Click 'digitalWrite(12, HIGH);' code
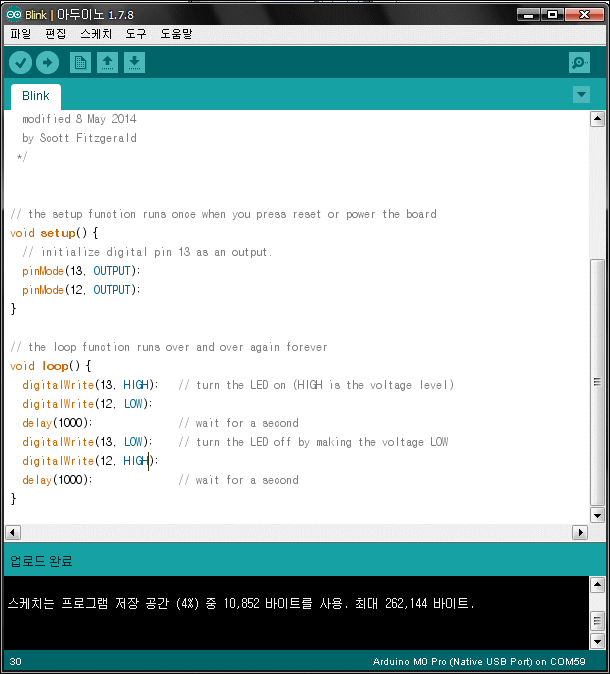The height and width of the screenshot is (674, 610). tap(90, 461)
